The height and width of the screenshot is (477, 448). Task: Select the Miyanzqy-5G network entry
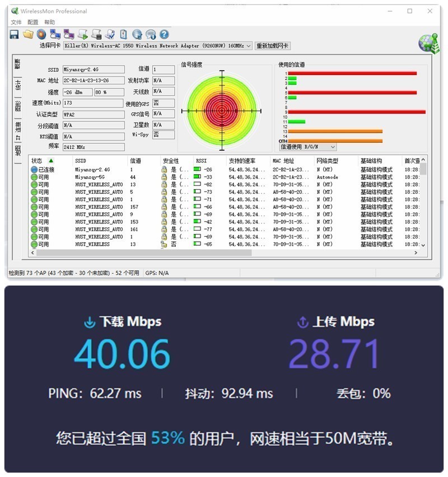(90, 176)
